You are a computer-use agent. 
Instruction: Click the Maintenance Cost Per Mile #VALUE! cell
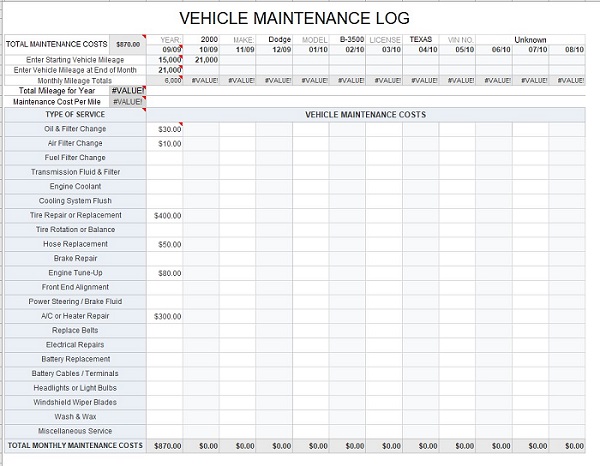point(128,102)
